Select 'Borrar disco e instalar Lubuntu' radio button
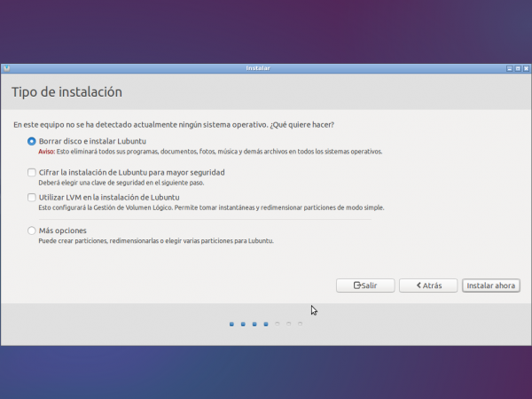This screenshot has height=399, width=532. tap(32, 141)
